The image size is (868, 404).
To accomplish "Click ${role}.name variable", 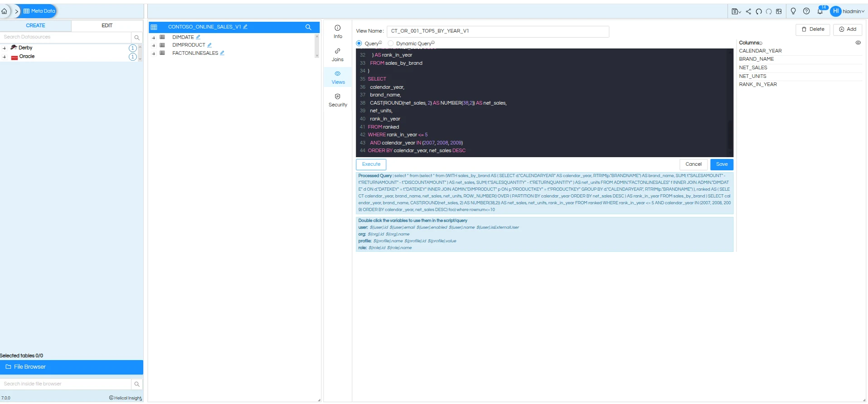I will point(399,248).
